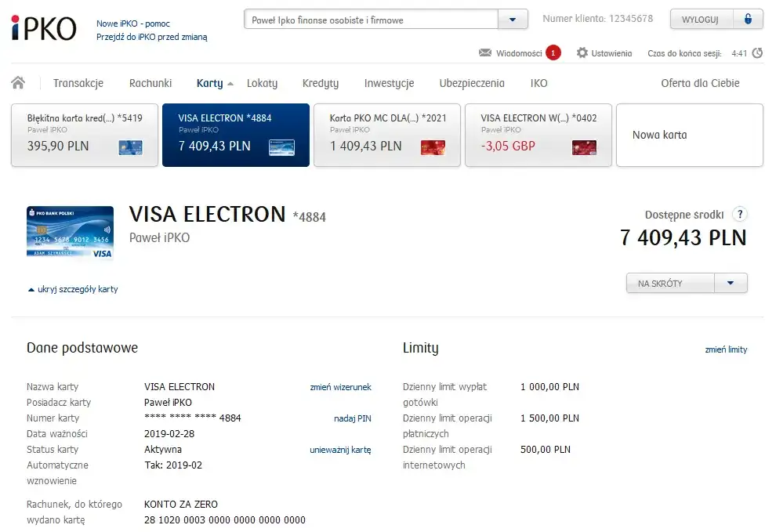This screenshot has width=776, height=532.
Task: Click the help question mark near Dostępne środki
Action: point(739,215)
